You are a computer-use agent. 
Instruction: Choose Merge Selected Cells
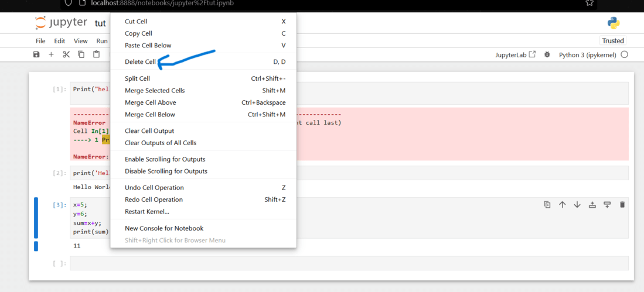point(203,90)
